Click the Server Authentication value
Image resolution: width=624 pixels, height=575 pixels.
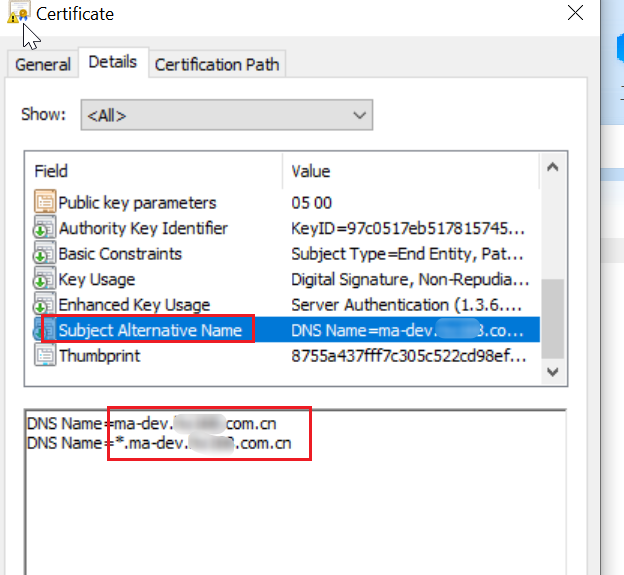pyautogui.click(x=406, y=305)
